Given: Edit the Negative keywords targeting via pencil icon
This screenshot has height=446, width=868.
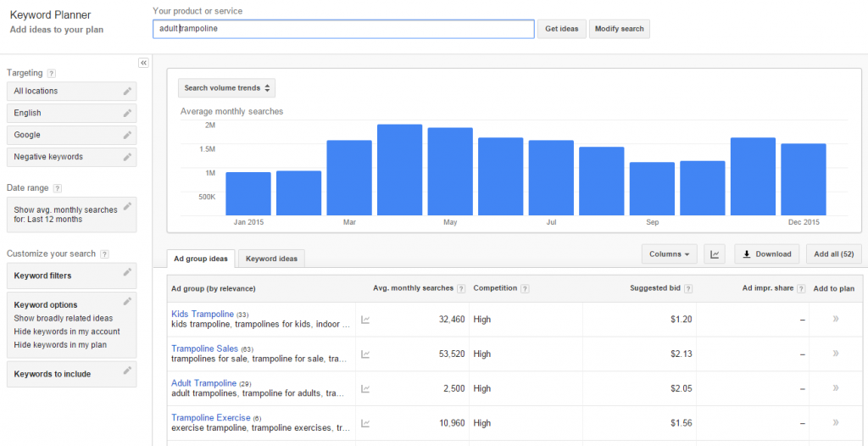Looking at the screenshot, I should (x=127, y=157).
